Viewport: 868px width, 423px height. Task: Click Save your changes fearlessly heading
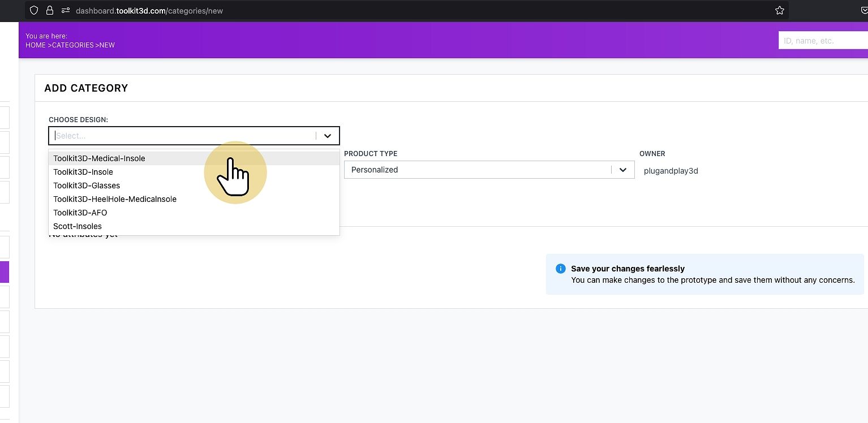(x=628, y=269)
